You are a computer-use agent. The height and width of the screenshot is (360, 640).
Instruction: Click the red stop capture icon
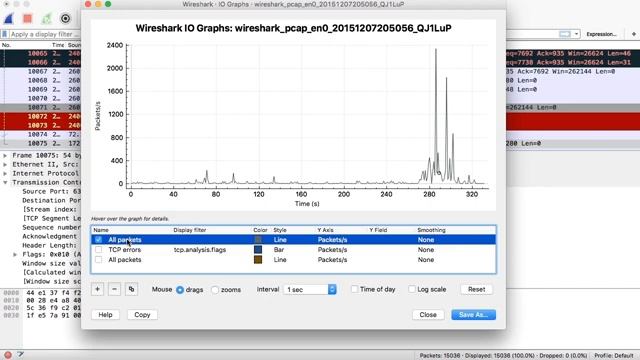click(x=27, y=18)
